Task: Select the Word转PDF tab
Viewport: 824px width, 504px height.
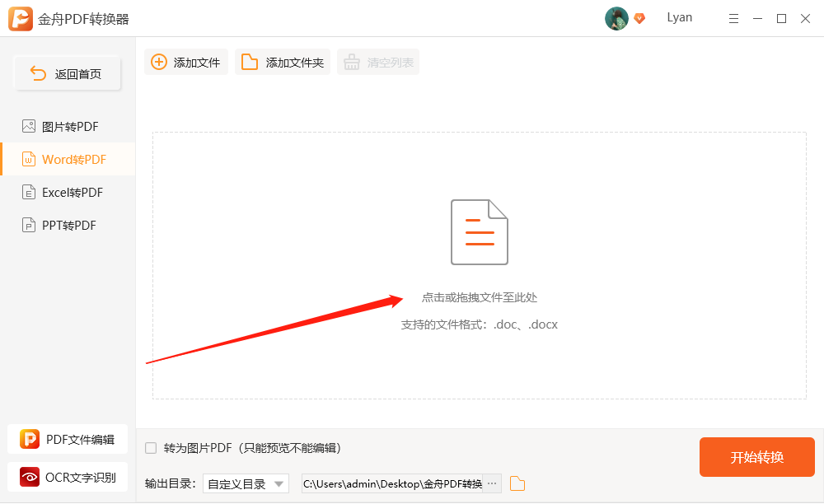Action: coord(68,159)
